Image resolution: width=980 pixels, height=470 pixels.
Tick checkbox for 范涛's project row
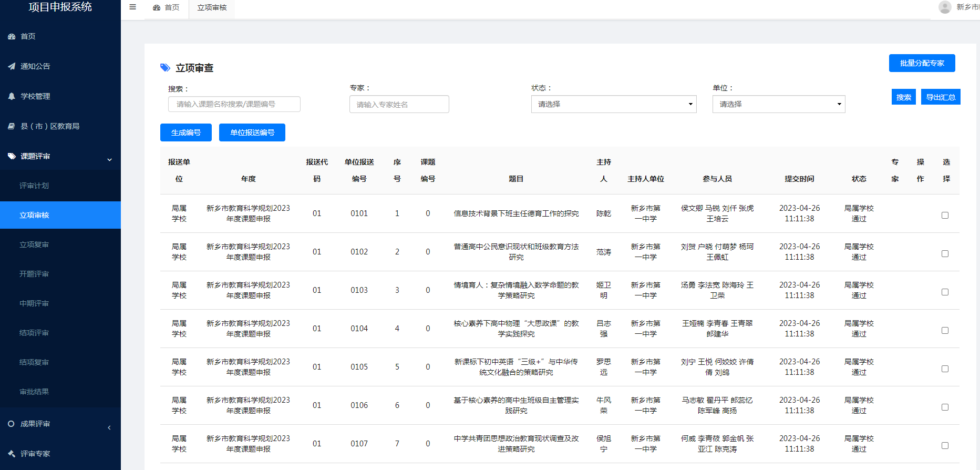(945, 253)
